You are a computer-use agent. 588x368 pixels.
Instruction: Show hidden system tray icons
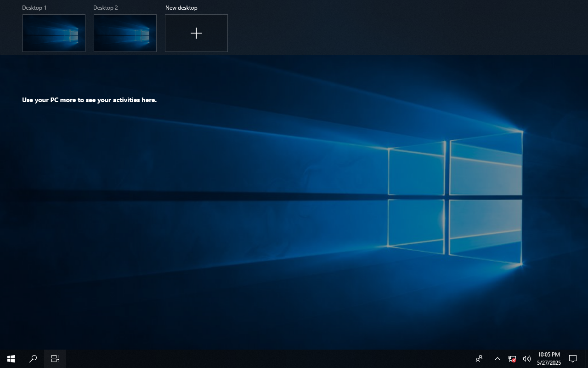point(497,359)
